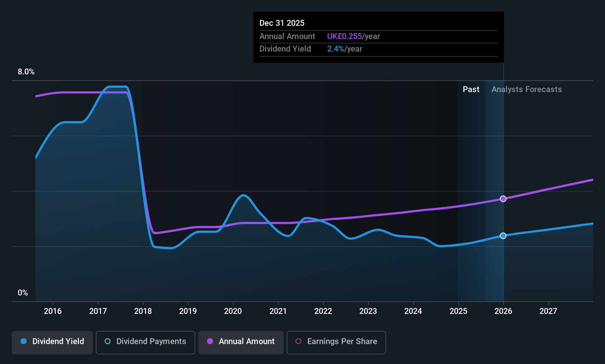The height and width of the screenshot is (364, 605).
Task: Select the blue Dividend Yield data point
Action: tap(503, 236)
